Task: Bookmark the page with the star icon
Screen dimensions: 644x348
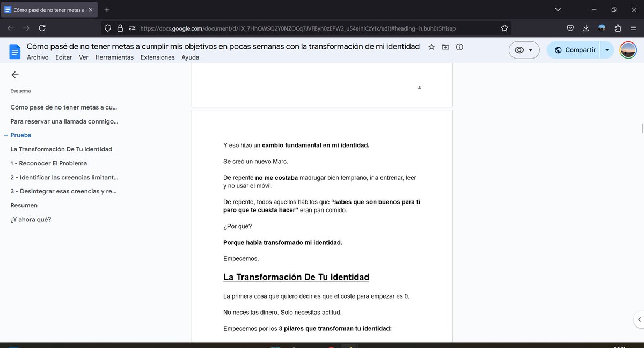Action: [504, 28]
